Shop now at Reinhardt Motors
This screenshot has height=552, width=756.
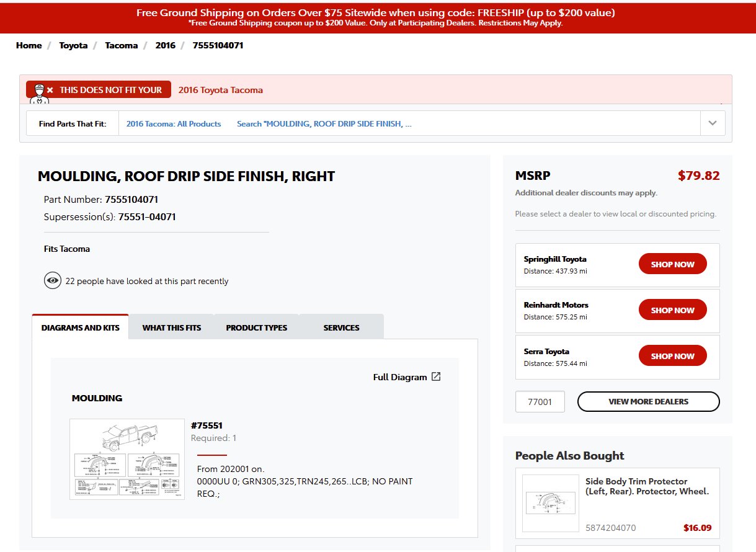pyautogui.click(x=672, y=310)
